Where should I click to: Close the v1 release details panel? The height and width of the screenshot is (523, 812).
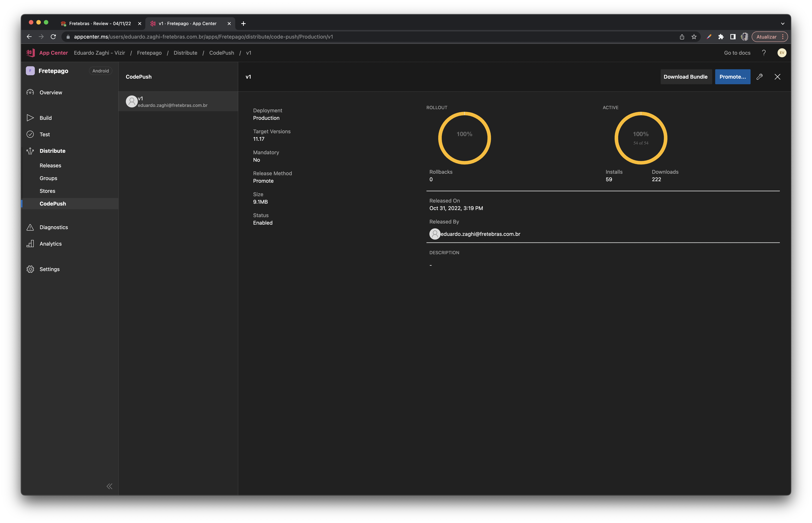(777, 77)
